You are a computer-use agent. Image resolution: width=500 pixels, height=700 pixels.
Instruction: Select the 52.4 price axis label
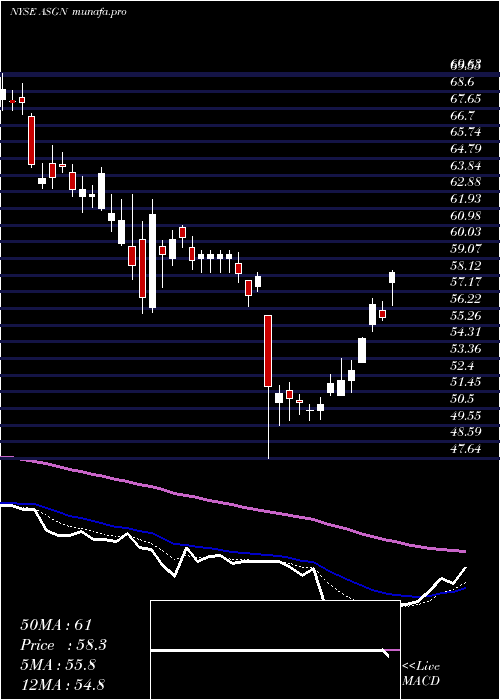click(x=462, y=366)
